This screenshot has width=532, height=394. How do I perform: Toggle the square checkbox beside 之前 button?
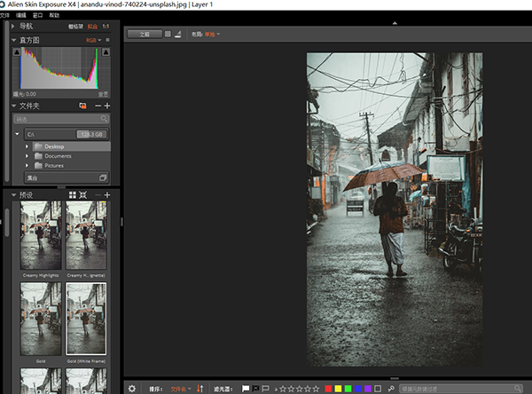click(169, 34)
